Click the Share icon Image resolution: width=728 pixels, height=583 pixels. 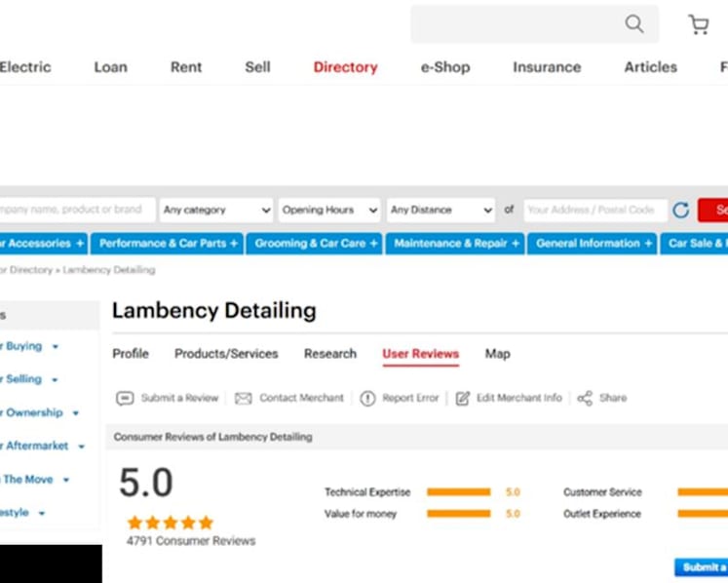click(x=585, y=398)
